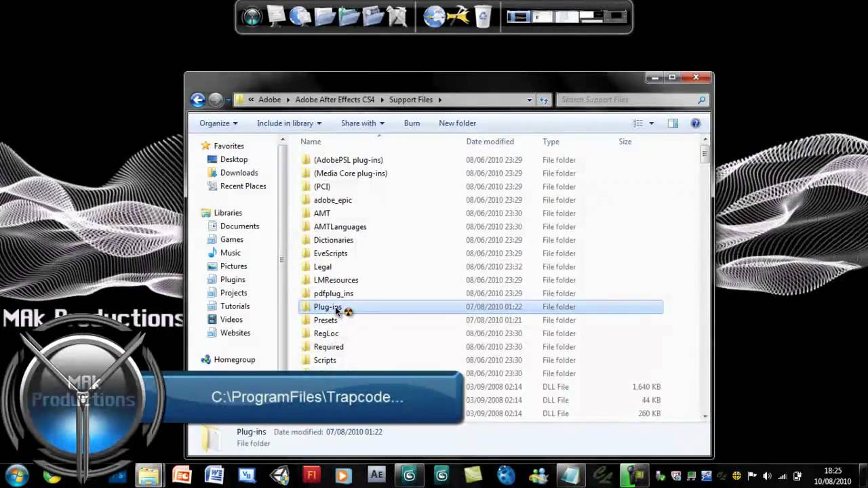Toggle the preview pane button
The image size is (868, 488).
click(673, 123)
